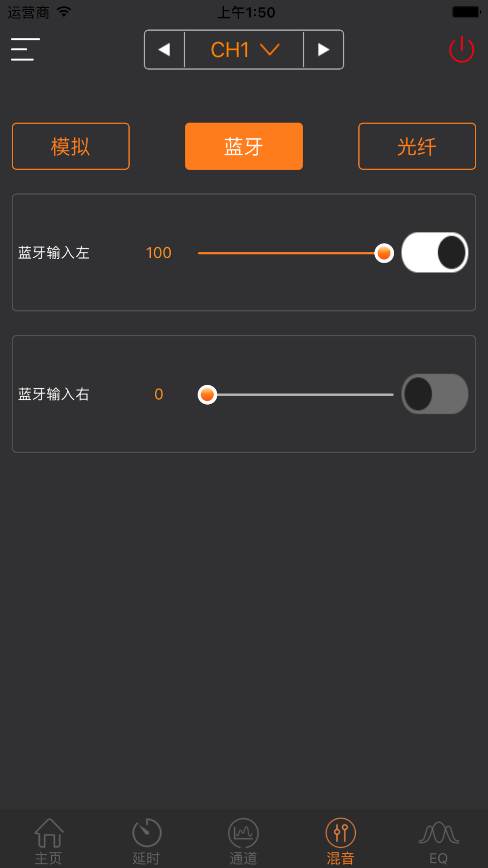Open the 混音 mixer tab icon
Viewport: 488px width, 868px height.
point(341,833)
